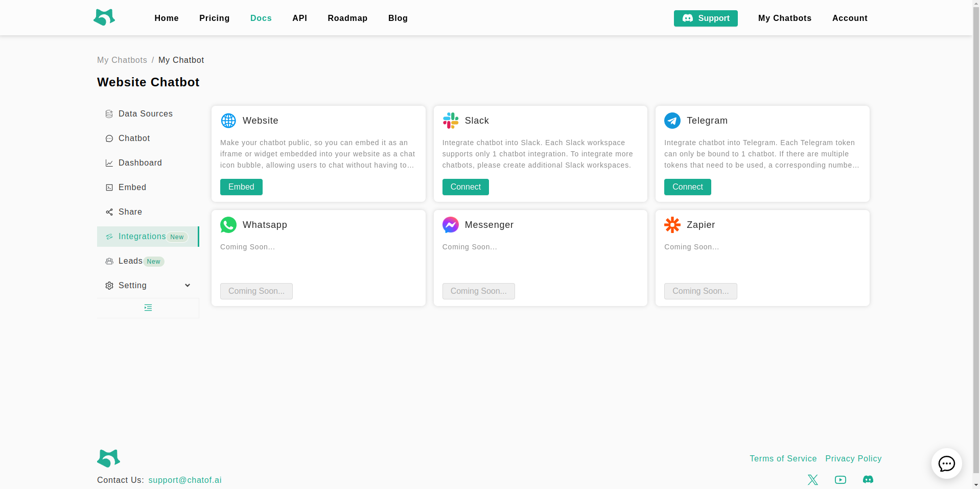
Task: Click the Messenger logo icon
Action: pos(451,225)
